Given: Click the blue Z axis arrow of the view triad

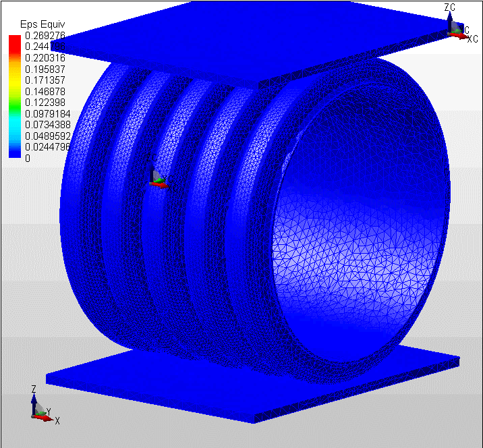Looking at the screenshot, I should click(34, 401).
